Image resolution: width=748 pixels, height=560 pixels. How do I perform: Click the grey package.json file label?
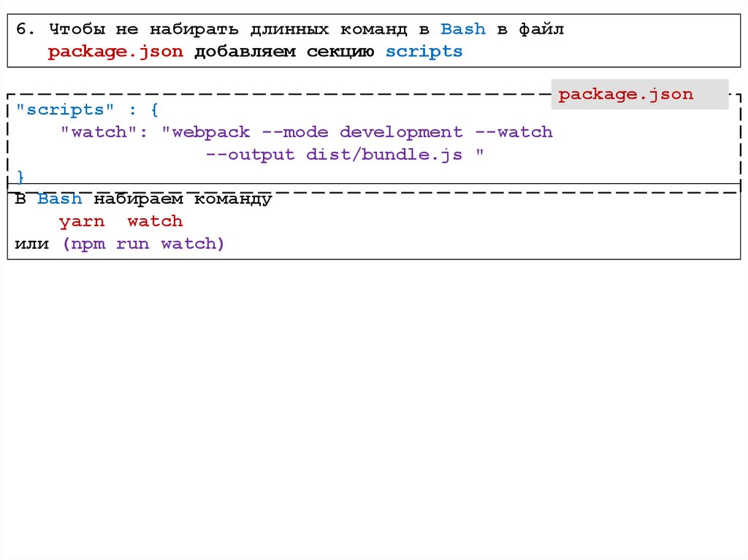pyautogui.click(x=626, y=94)
